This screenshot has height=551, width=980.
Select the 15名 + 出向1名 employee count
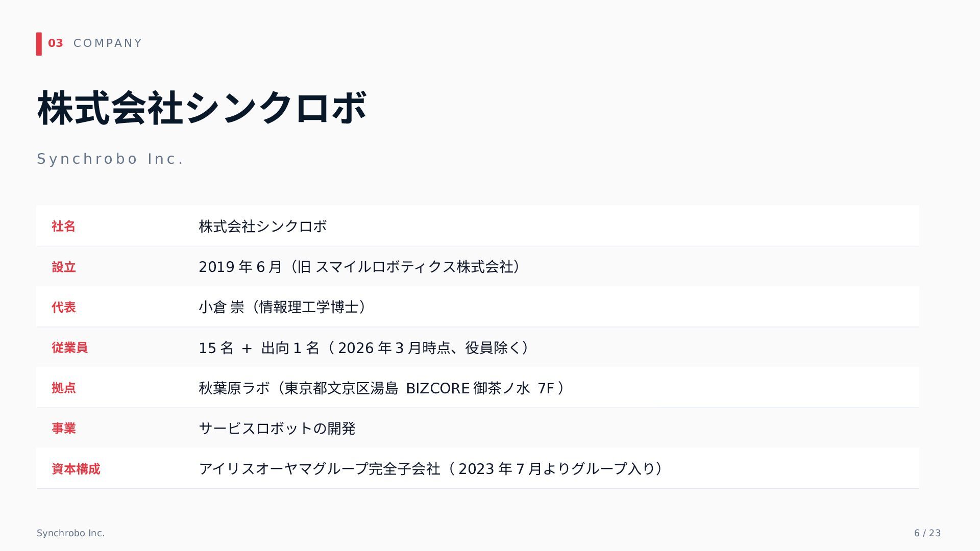pos(259,348)
